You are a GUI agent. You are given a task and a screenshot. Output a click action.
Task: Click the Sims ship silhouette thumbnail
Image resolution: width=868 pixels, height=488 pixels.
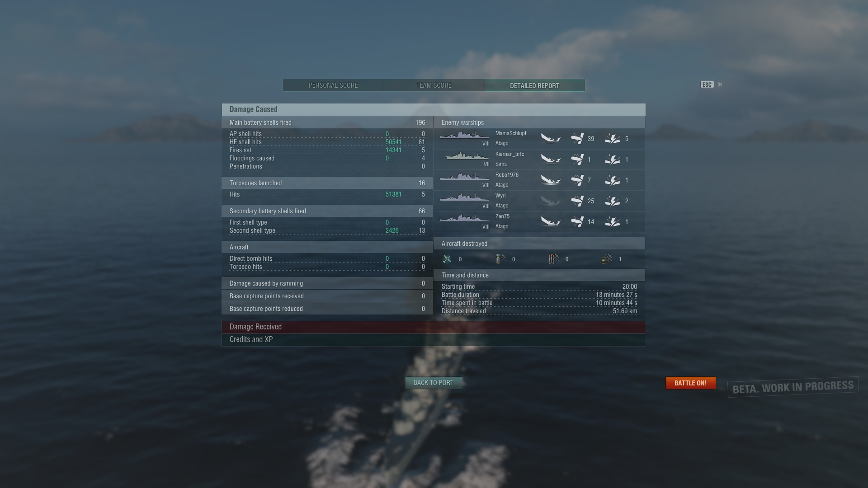(x=467, y=156)
